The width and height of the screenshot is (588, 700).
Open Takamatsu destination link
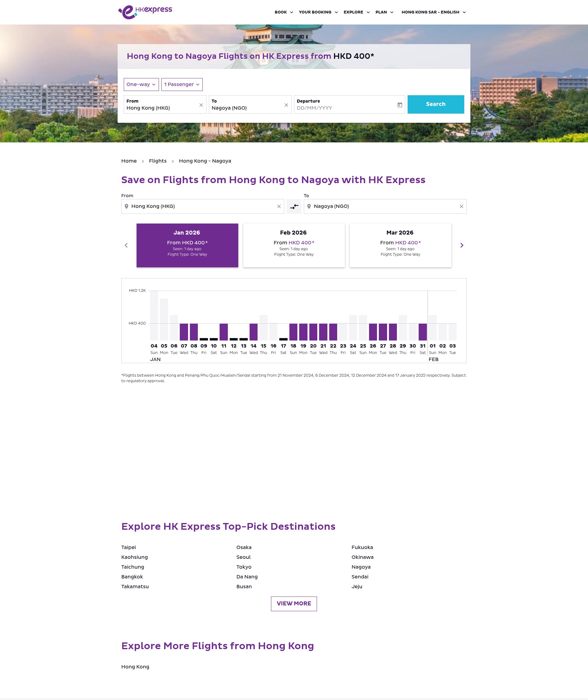[x=135, y=586]
